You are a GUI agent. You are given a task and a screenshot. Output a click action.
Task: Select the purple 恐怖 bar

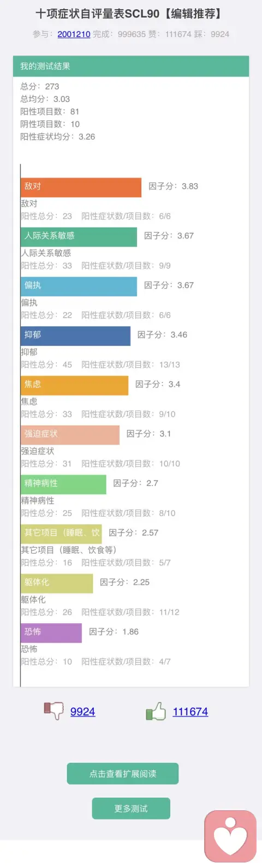(51, 633)
